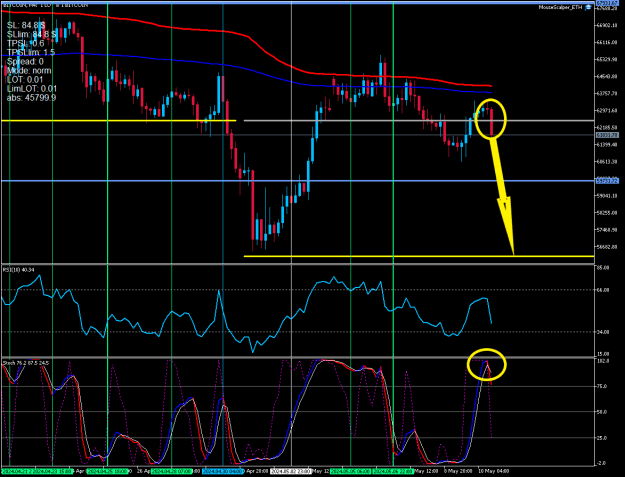Click the highlighted current price label on price axis
Viewport: 625px width, 477px height.
click(607, 135)
